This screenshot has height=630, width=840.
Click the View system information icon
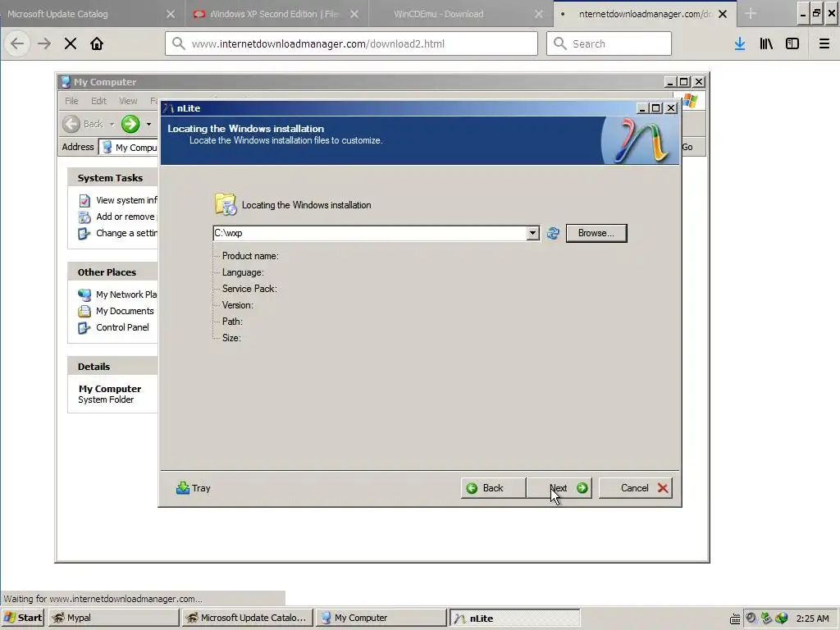click(84, 200)
